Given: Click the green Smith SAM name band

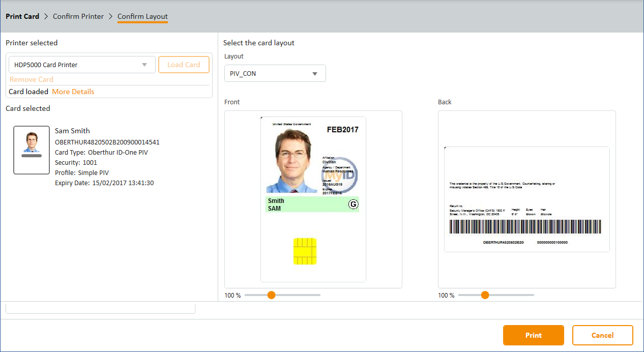Looking at the screenshot, I should (305, 204).
